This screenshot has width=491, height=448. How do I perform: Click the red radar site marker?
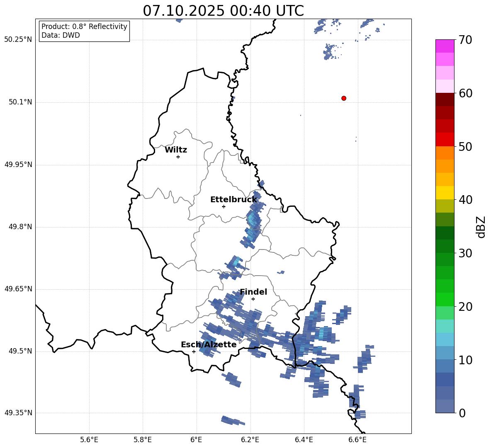tap(344, 98)
